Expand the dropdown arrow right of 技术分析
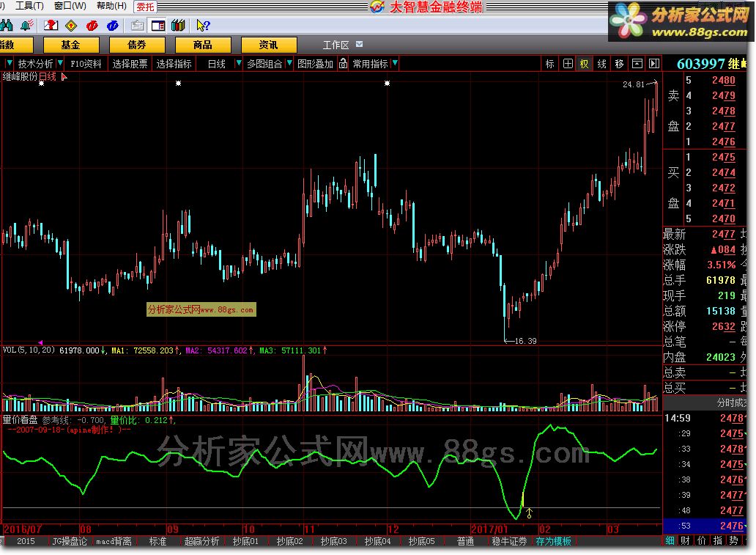756x555 pixels. (x=60, y=63)
